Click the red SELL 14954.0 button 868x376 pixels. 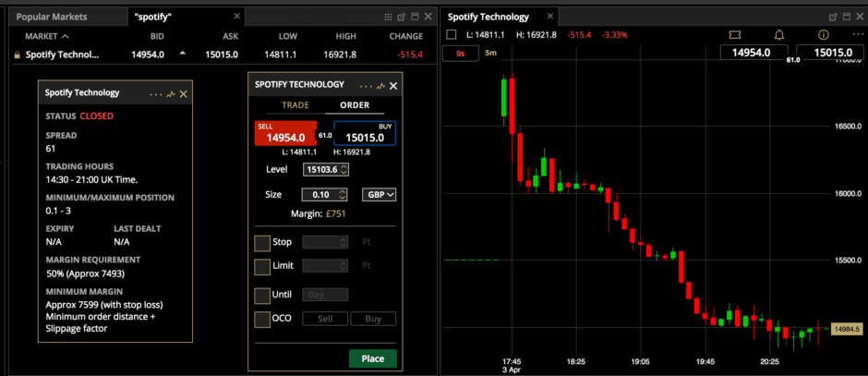point(285,133)
